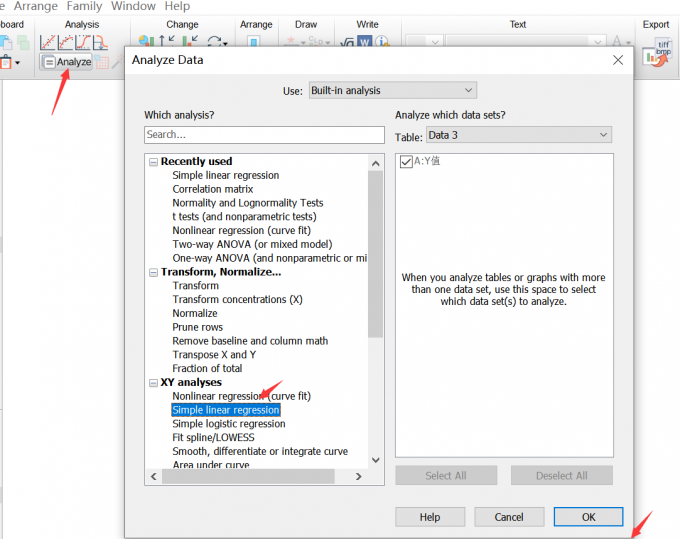Select Nonlinear regression (curve fit) under XY analyses
The image size is (680, 539).
click(x=242, y=396)
